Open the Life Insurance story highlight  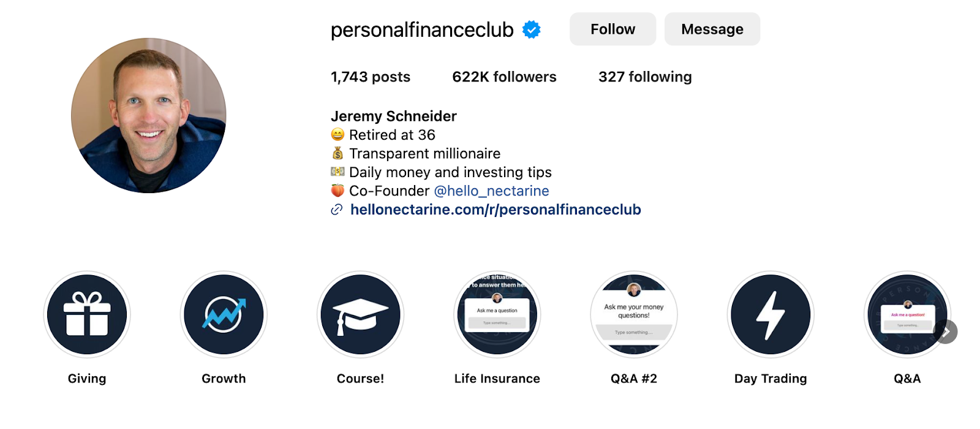tap(497, 314)
